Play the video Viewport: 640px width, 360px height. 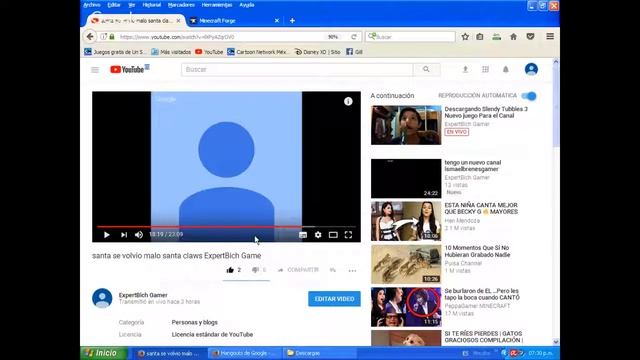(x=107, y=235)
